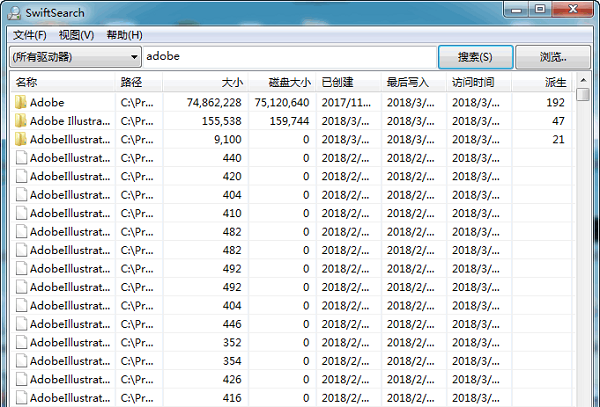Screen dimensions: 600x407
Task: Click file icon in row sized 354
Action: pyautogui.click(x=21, y=361)
